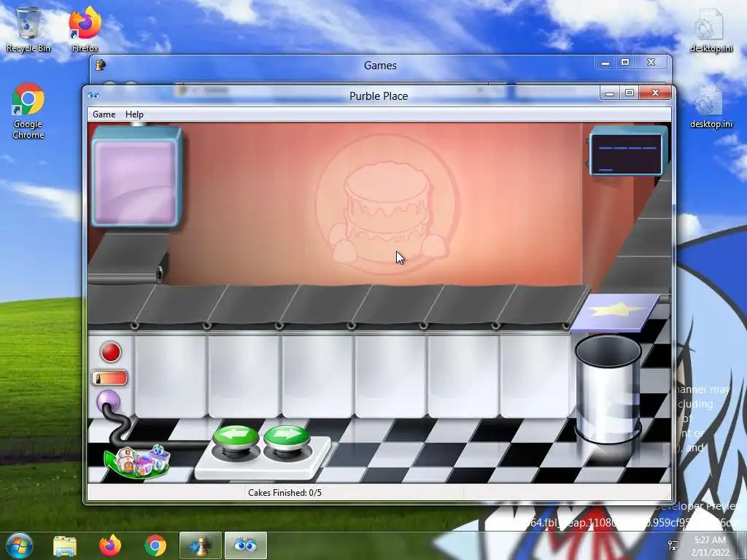Minimize the Purble Place window

(x=609, y=93)
